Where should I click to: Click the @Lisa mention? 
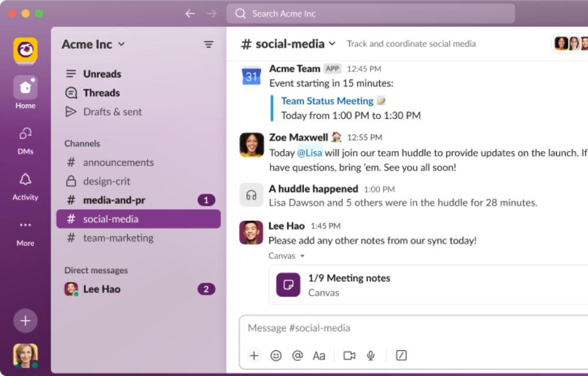(x=309, y=153)
